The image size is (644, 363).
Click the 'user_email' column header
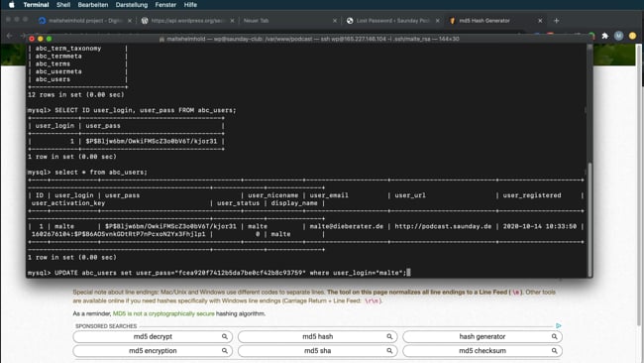(329, 195)
